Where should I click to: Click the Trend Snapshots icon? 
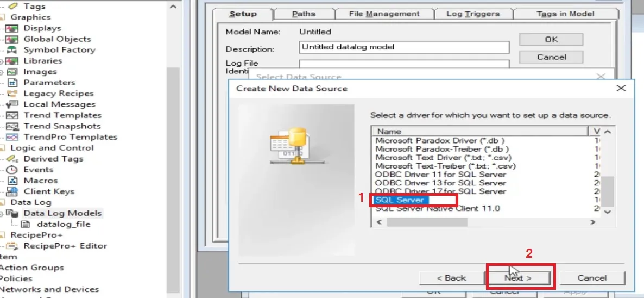pos(13,126)
